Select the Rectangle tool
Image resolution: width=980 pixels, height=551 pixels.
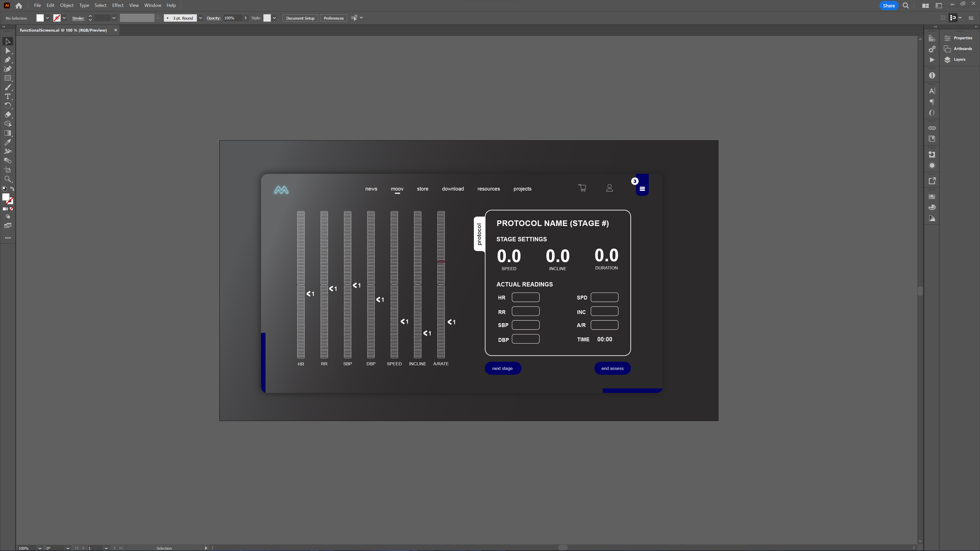(8, 78)
